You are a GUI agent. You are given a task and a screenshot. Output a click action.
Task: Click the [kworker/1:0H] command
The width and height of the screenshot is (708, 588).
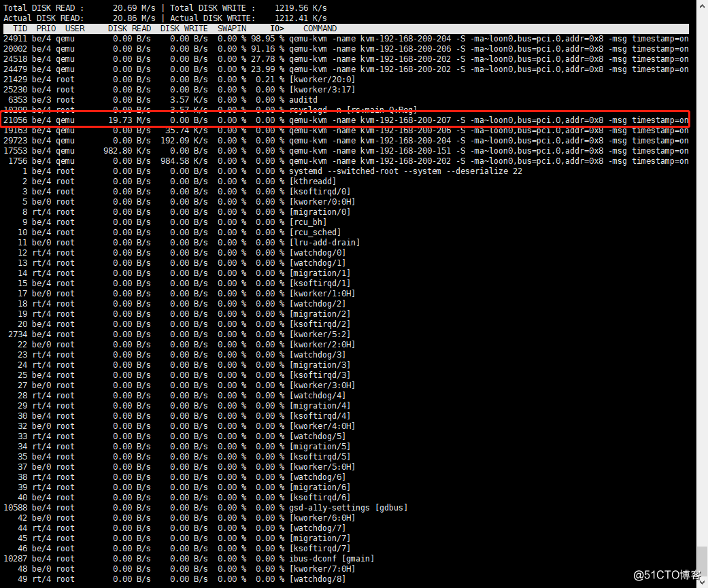coord(322,294)
